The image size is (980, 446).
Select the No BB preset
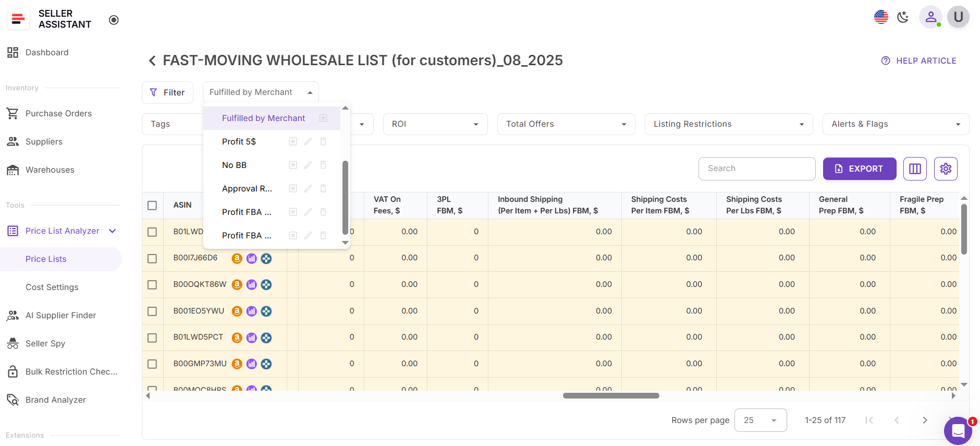tap(234, 165)
